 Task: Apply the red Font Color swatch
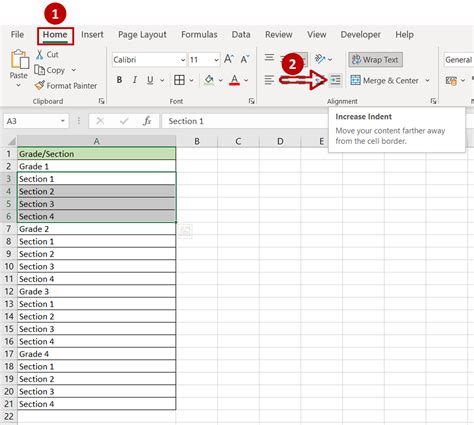(x=235, y=80)
